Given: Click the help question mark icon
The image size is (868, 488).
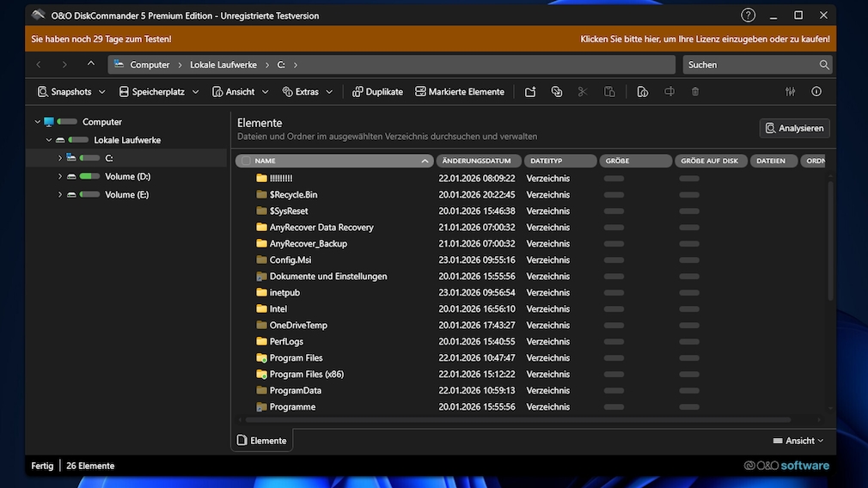Looking at the screenshot, I should [749, 15].
